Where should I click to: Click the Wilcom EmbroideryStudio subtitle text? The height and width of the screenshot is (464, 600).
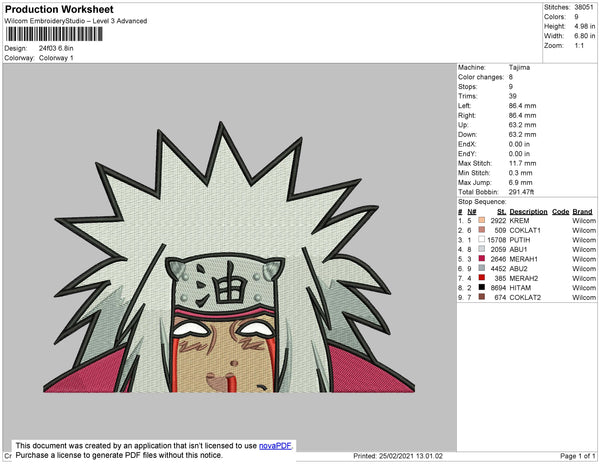(76, 21)
